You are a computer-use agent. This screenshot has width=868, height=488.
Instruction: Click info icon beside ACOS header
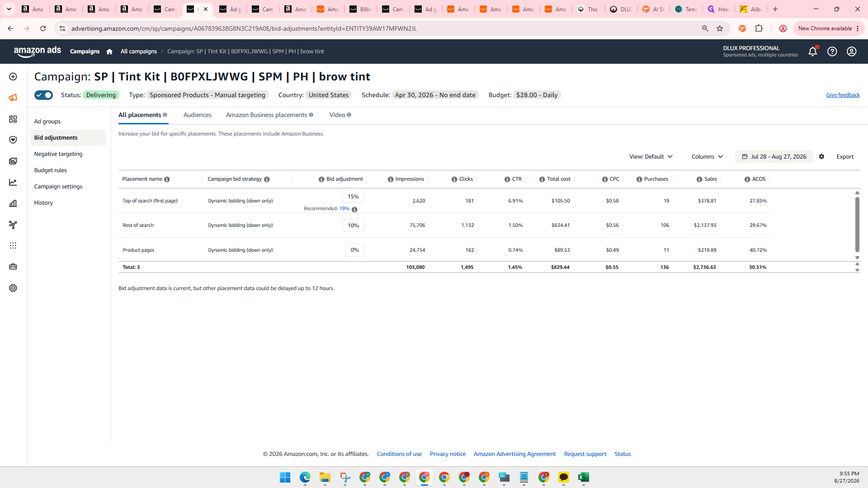(x=747, y=179)
